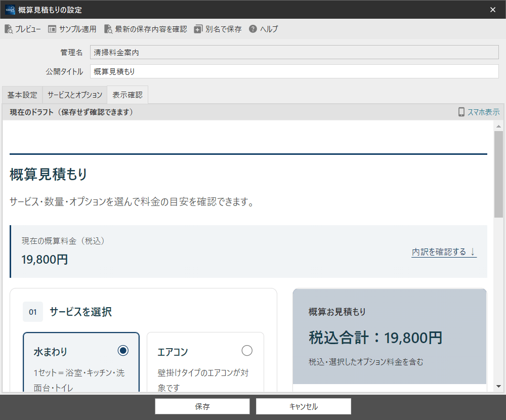Image resolution: width=506 pixels, height=420 pixels.
Task: Choose 別名で保存 toolbar text
Action: (224, 29)
